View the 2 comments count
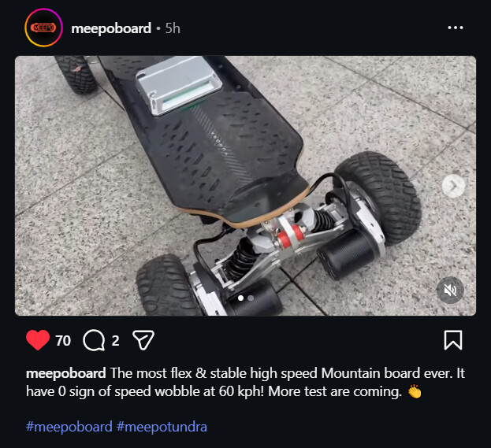This screenshot has width=491, height=448. click(116, 340)
